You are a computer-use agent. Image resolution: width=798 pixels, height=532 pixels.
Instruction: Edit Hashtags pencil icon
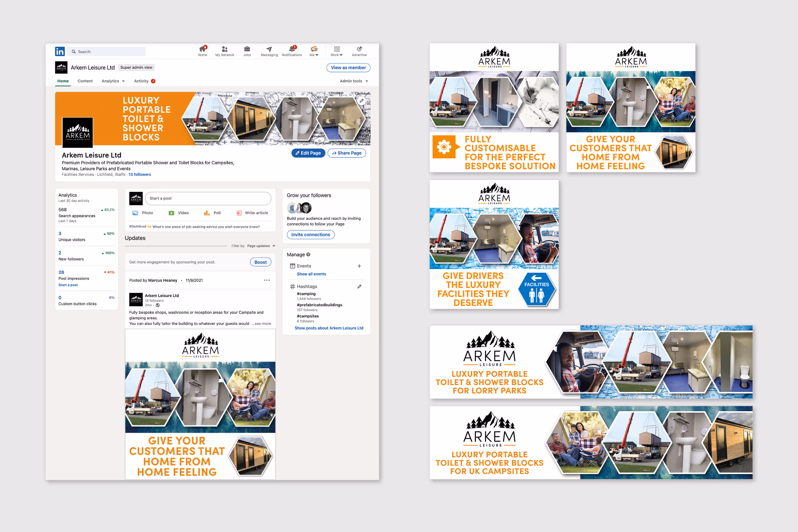point(359,287)
